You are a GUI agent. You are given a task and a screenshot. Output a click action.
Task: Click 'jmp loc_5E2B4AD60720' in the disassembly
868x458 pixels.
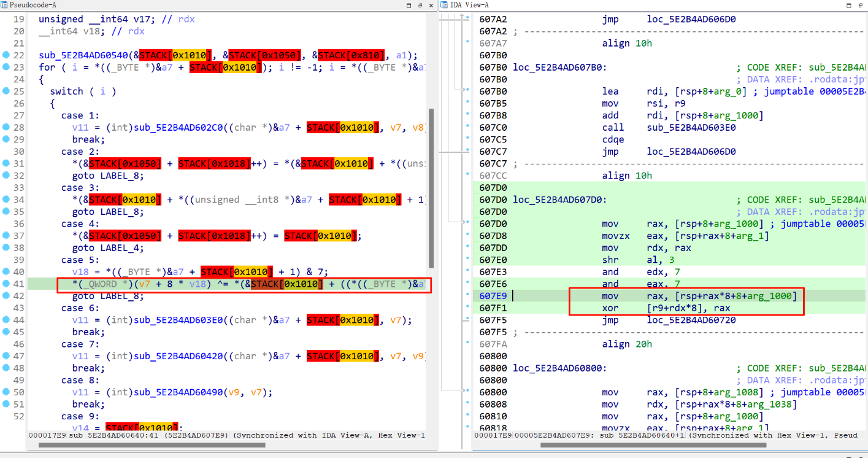(x=669, y=320)
